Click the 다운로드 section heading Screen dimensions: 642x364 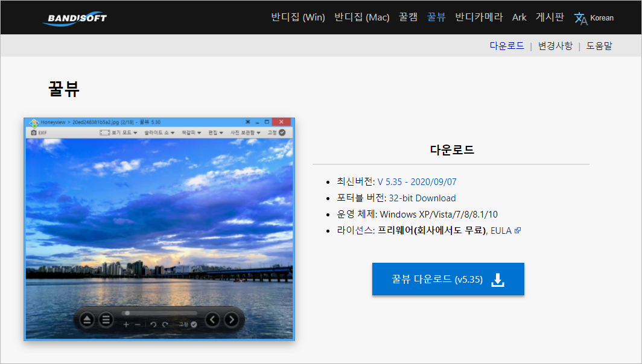click(x=452, y=149)
